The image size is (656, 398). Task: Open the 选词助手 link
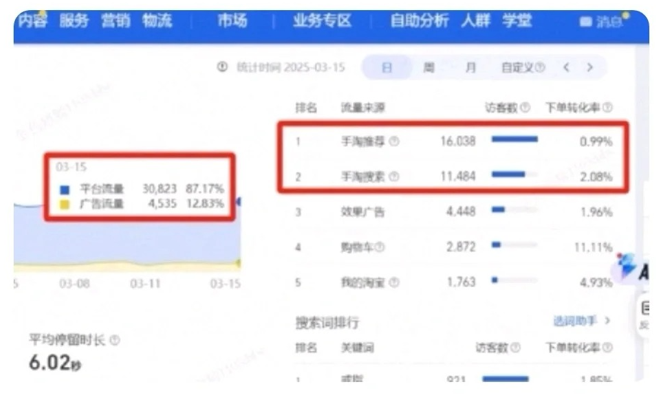coord(575,321)
